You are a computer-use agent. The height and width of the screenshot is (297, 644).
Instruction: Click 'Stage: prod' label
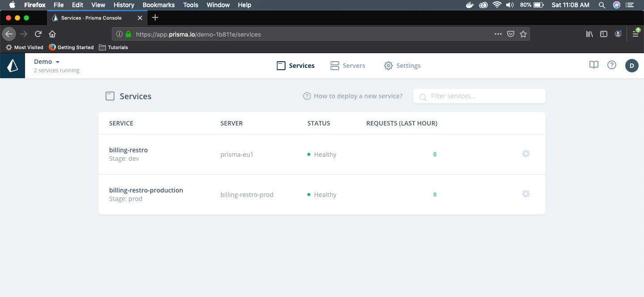tap(126, 199)
